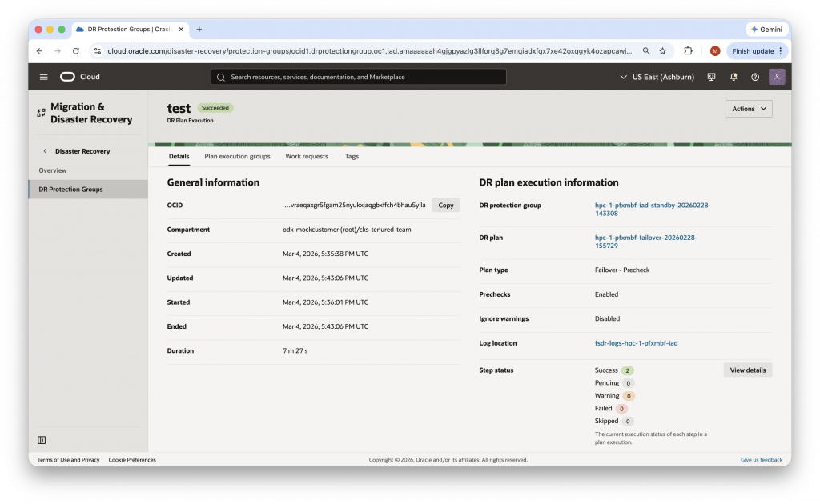Click the Migration & Disaster Recovery icon
Image resolution: width=820 pixels, height=504 pixels.
[x=41, y=113]
